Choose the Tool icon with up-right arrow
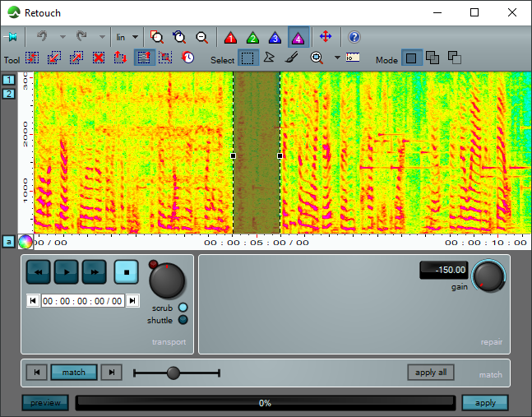Viewport: 532px width, 417px height. (x=76, y=58)
